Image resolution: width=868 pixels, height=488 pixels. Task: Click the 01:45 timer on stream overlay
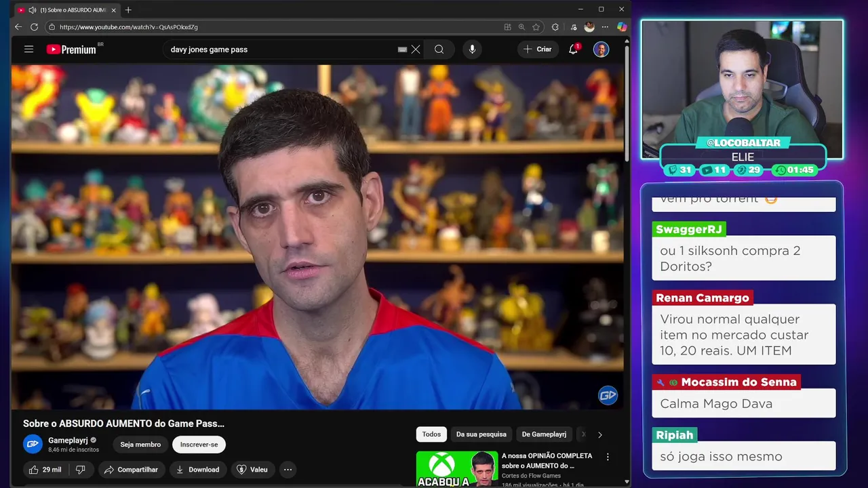coord(795,170)
